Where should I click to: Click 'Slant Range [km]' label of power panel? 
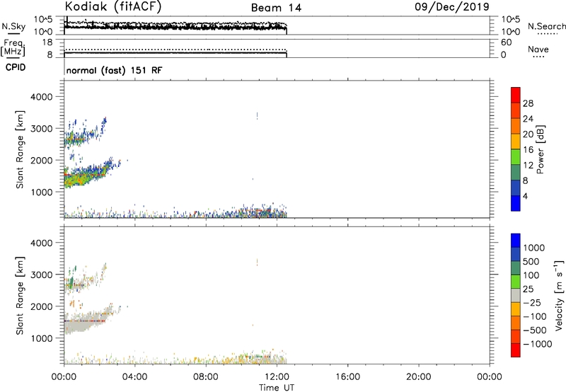(20, 149)
